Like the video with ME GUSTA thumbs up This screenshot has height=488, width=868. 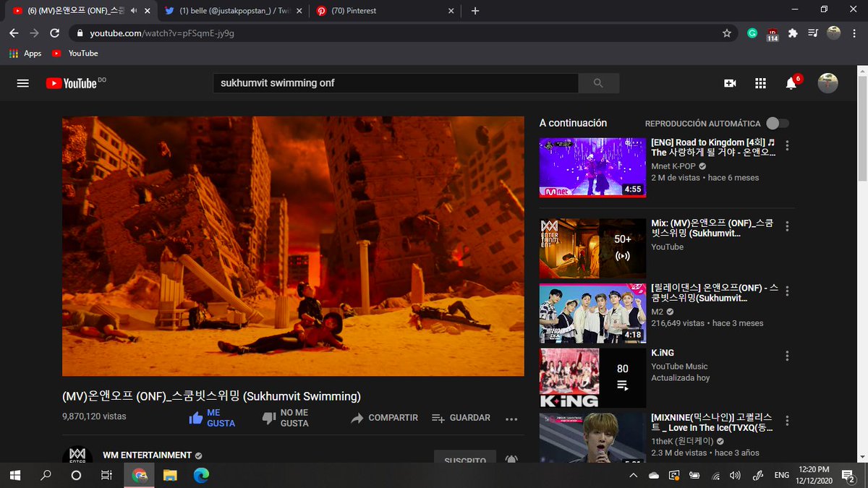pos(212,418)
